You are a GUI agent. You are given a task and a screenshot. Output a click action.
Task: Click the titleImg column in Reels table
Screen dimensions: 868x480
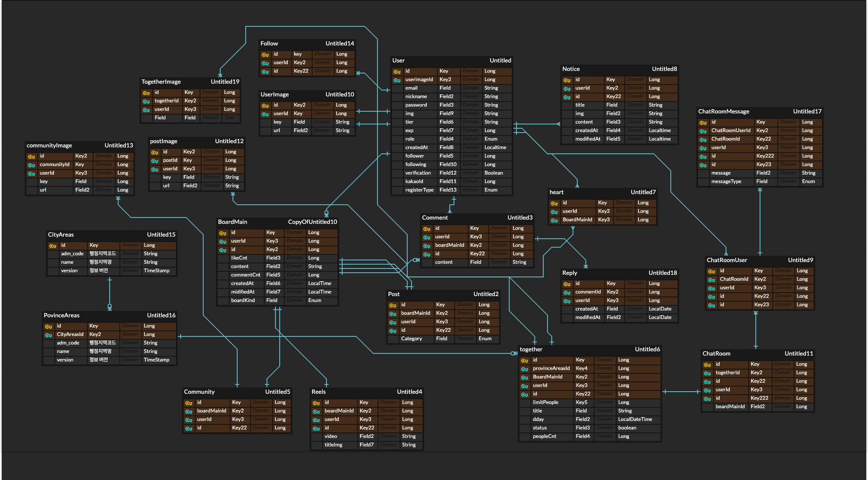[x=333, y=445]
